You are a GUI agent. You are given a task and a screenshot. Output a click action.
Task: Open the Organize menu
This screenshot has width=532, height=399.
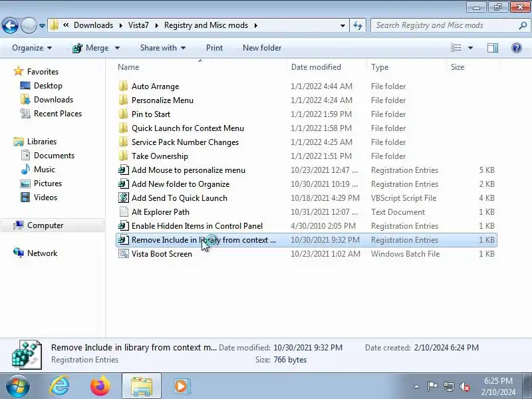pos(32,48)
